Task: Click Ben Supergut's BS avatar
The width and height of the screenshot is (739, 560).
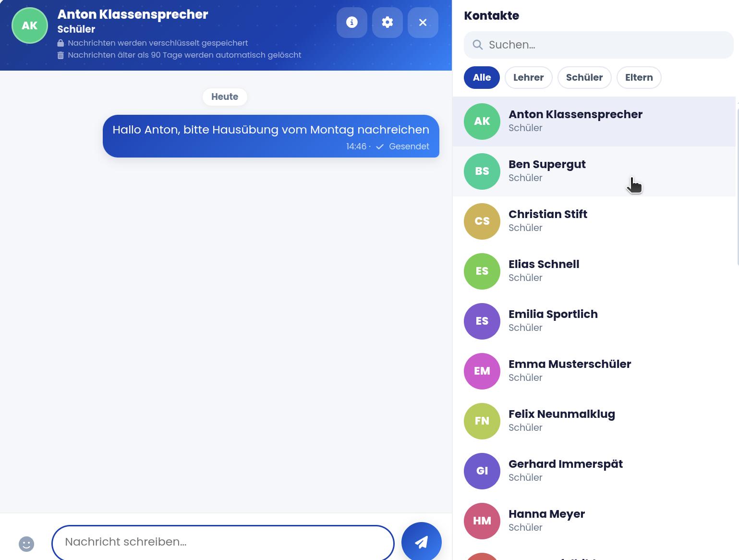Action: [482, 171]
